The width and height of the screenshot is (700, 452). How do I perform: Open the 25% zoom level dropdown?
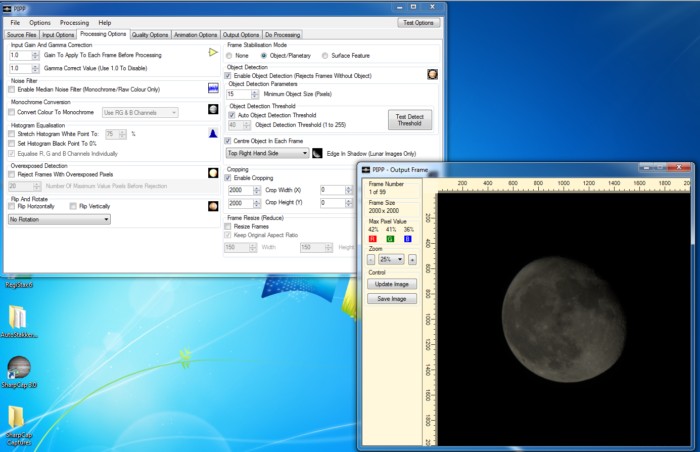[x=391, y=259]
